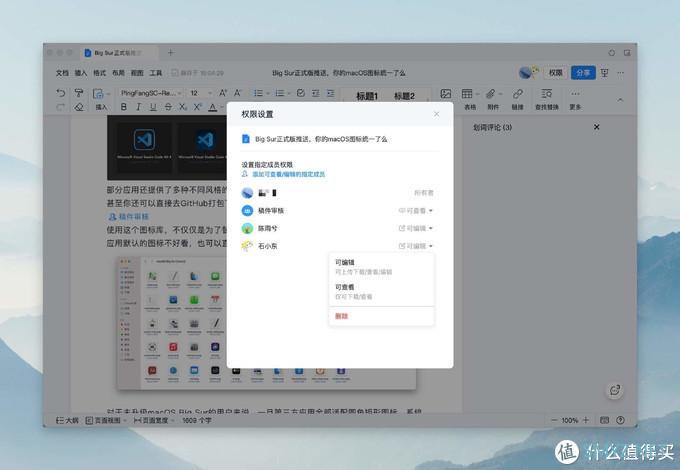Close the 权限设置 dialog
The image size is (680, 470).
(436, 114)
